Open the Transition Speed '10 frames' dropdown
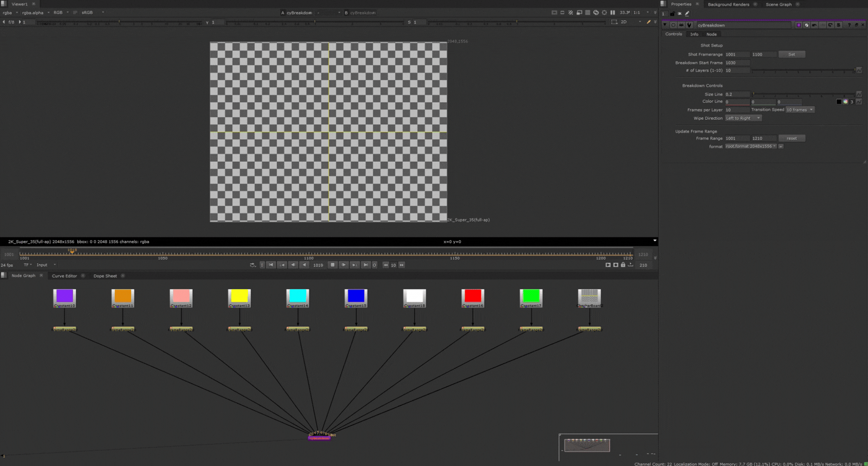 (x=800, y=110)
